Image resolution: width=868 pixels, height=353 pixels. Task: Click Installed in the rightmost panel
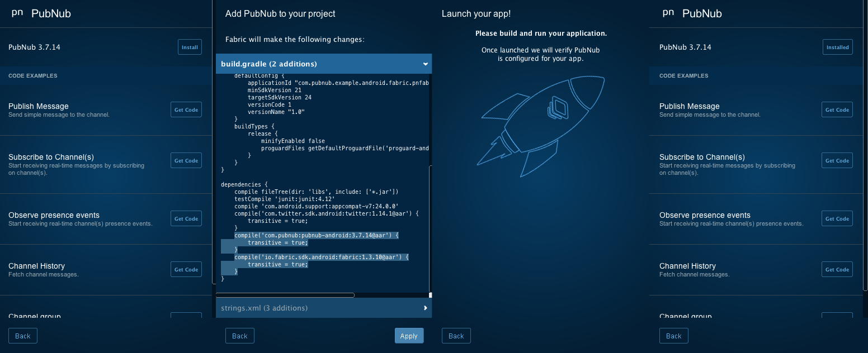(837, 47)
